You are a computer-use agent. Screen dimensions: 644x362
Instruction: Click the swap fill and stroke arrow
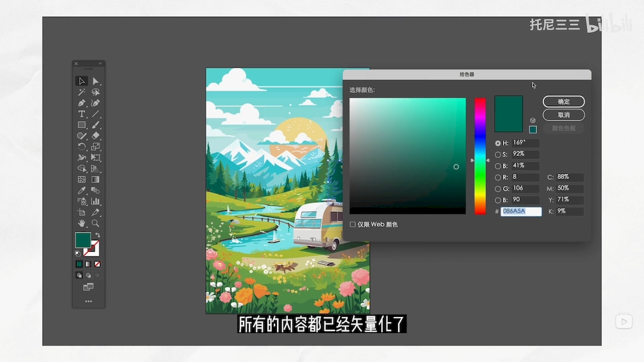pyautogui.click(x=97, y=235)
